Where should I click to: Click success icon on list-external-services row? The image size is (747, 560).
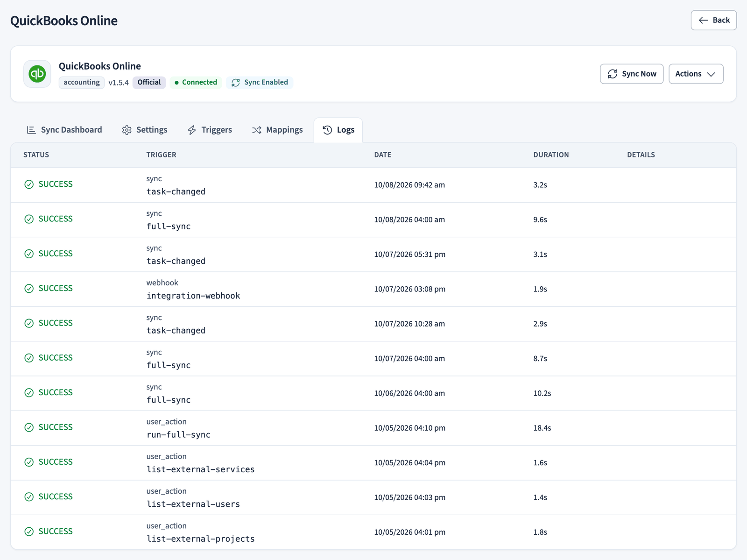click(29, 462)
